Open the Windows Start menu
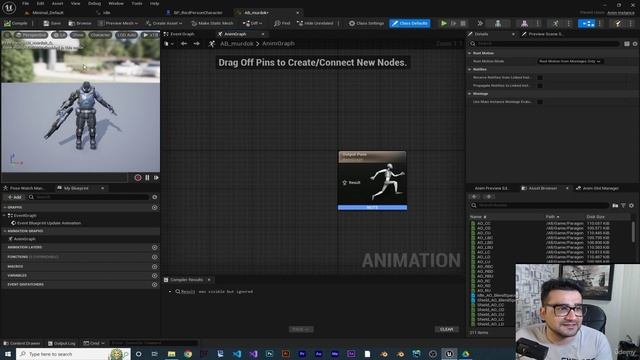The height and width of the screenshot is (360, 640). (8, 354)
